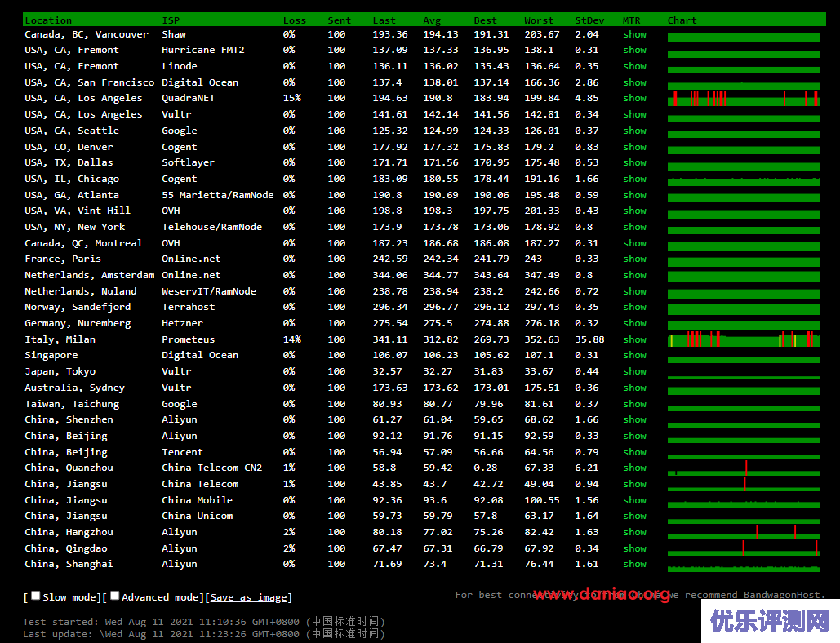Open MTR show link for Linode Fremont
The image size is (840, 643).
(x=635, y=66)
